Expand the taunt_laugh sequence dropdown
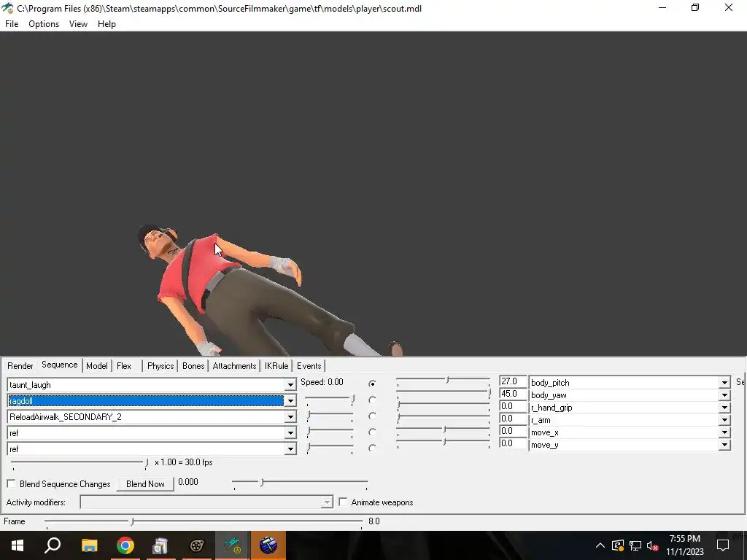Image resolution: width=747 pixels, height=560 pixels. pyautogui.click(x=290, y=385)
